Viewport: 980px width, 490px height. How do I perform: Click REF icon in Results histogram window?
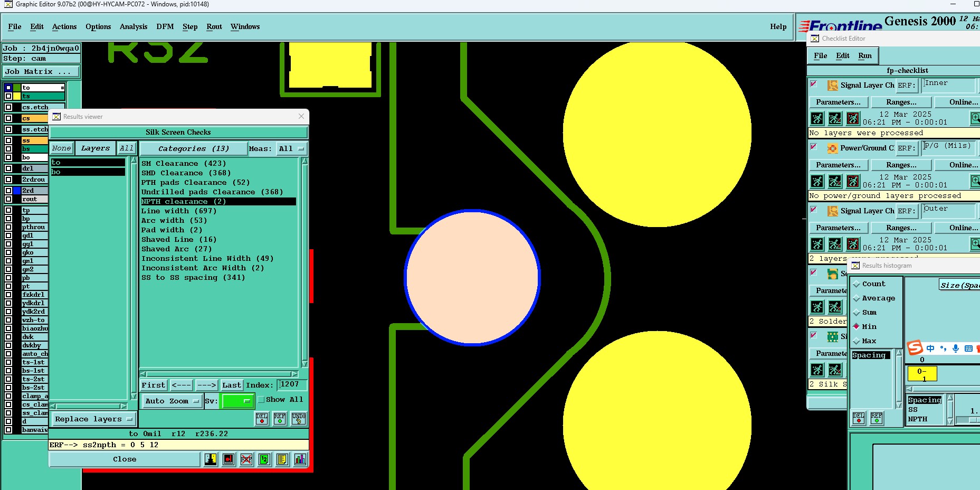pos(877,418)
